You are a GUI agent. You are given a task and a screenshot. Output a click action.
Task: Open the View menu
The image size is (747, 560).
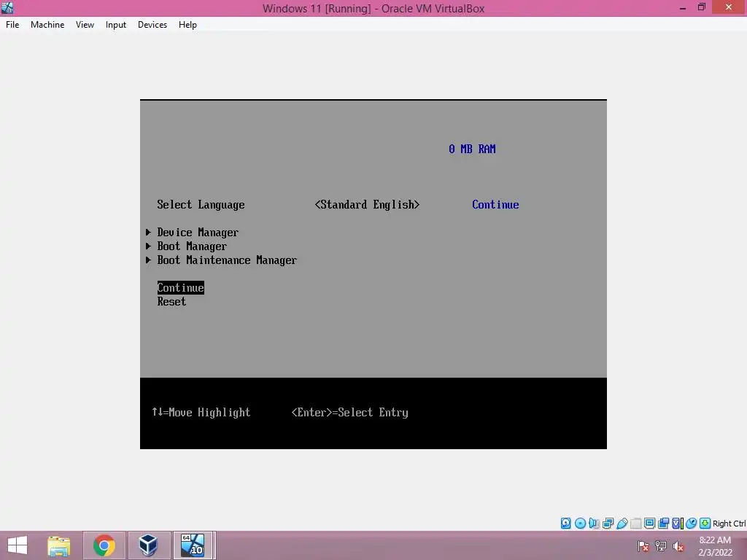[x=85, y=25]
